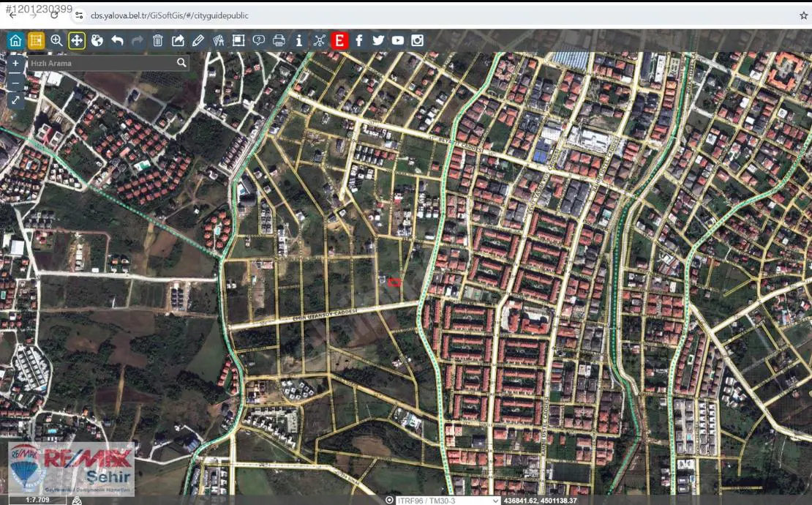
Task: Open the site information icon by the URL
Action: point(79,15)
